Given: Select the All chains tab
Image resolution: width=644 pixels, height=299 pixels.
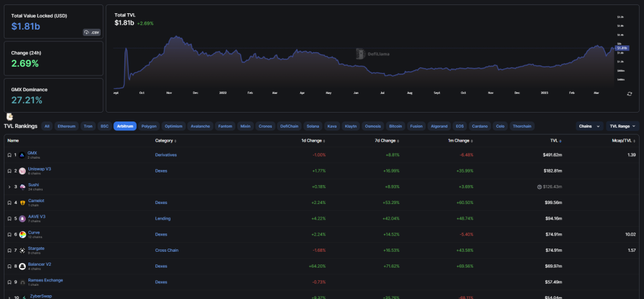Looking at the screenshot, I should (x=47, y=127).
